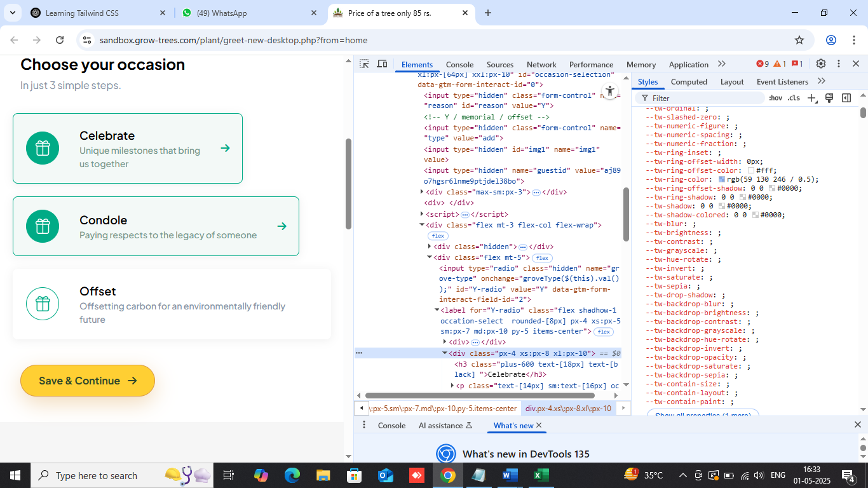Toggle the computed styles sidebar icon
This screenshot has width=868, height=488.
(846, 98)
